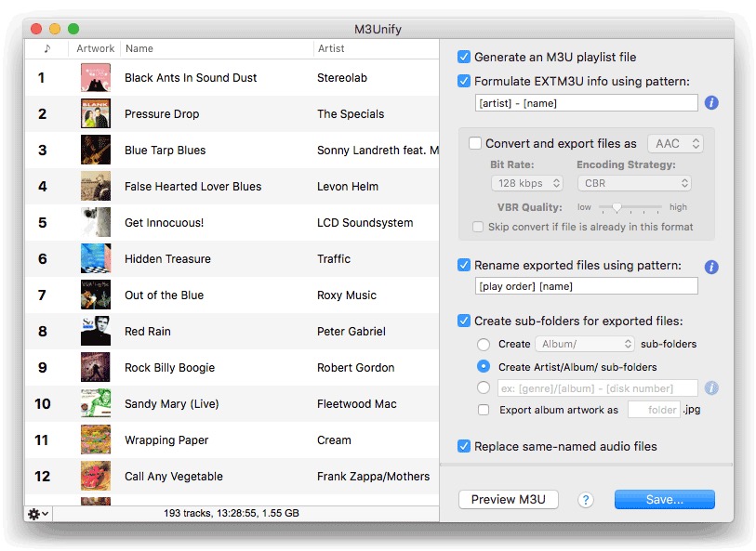Click the rename pattern text field
Image resolution: width=756 pixels, height=551 pixels.
pyautogui.click(x=585, y=286)
